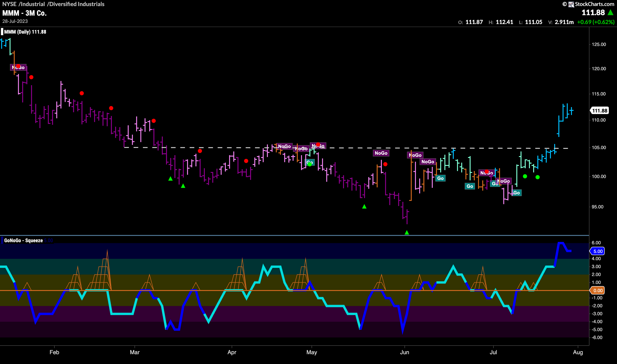Click the green up arrow beside 111.88
The image size is (617, 364).
(610, 12)
